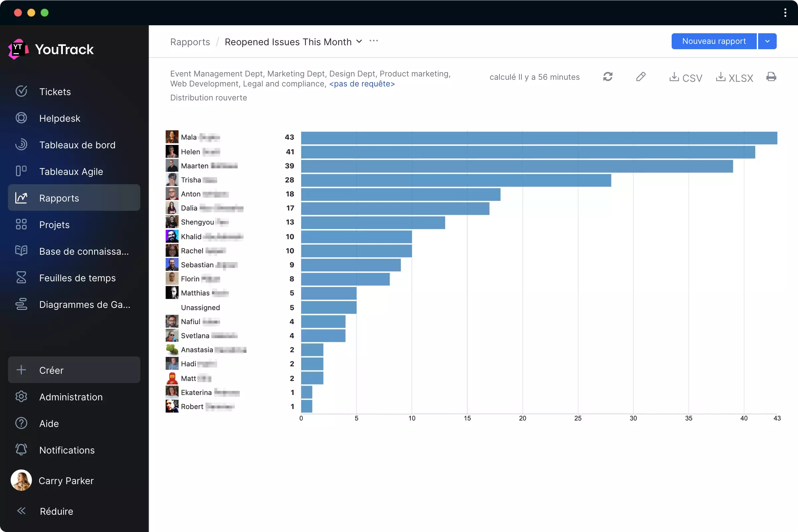798x532 pixels.
Task: Click the <pas de requête> link
Action: 362,84
